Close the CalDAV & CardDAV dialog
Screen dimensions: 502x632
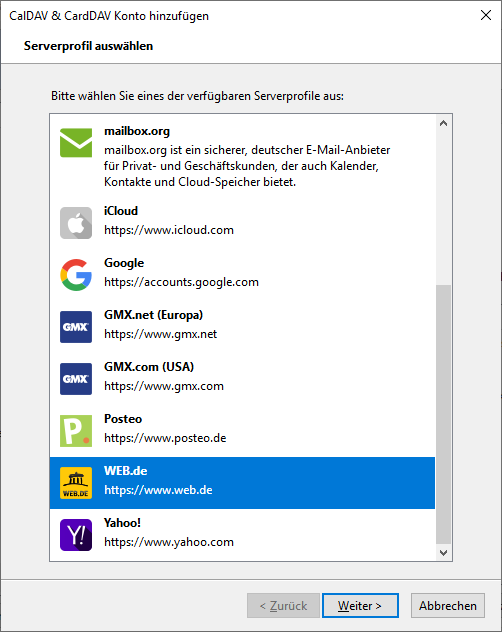(486, 15)
